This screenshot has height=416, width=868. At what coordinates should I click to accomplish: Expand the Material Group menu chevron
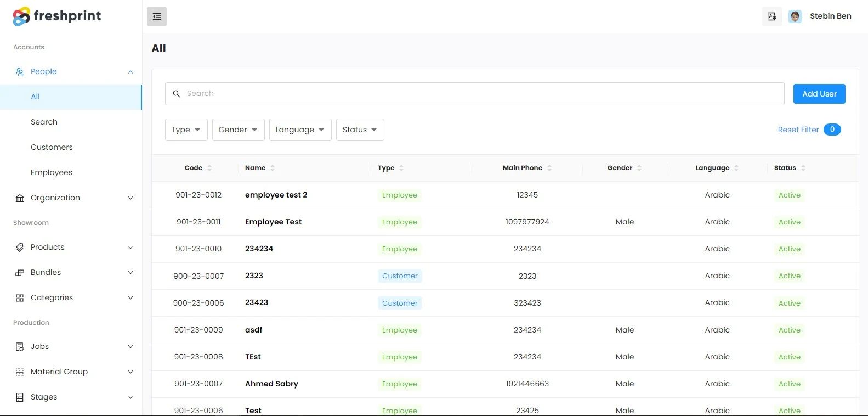coord(131,372)
